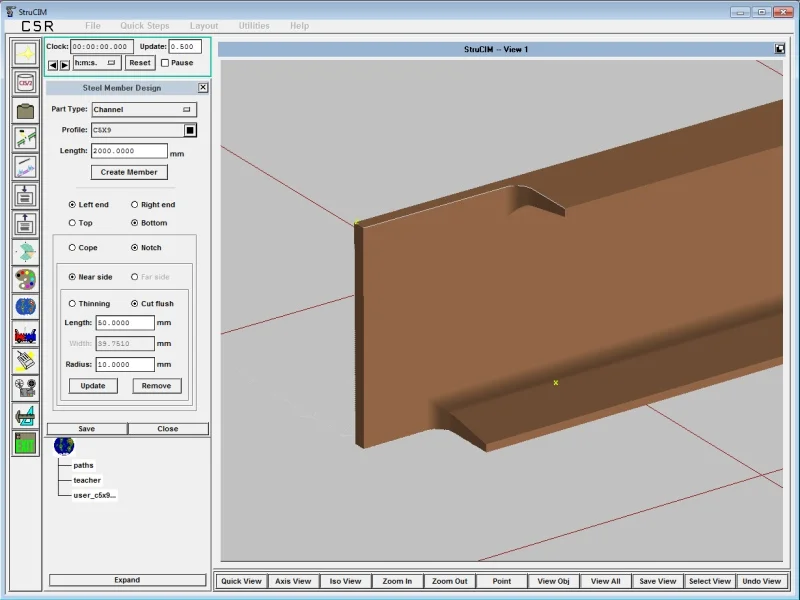This screenshot has height=600, width=800.
Task: Click the Select View button
Action: coord(710,581)
